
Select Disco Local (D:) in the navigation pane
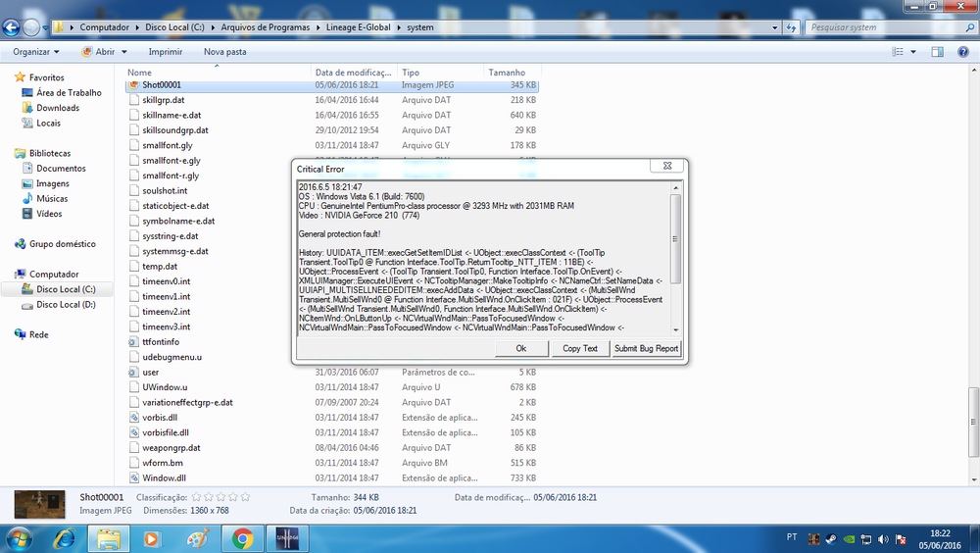[x=66, y=305]
